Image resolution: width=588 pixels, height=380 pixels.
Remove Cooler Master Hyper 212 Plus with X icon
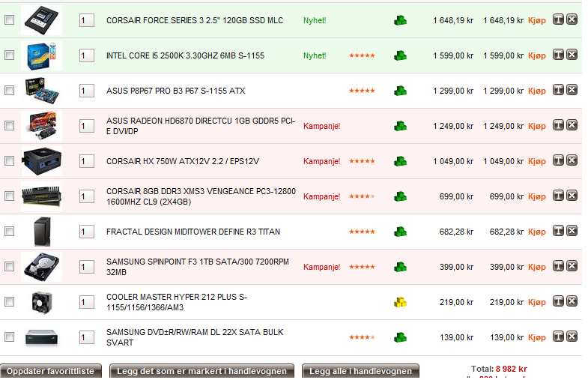[572, 301]
